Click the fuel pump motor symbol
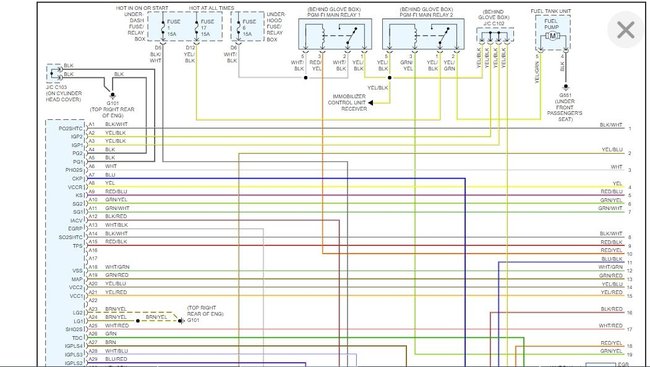Viewport: 650px width, 367px height. coord(552,36)
